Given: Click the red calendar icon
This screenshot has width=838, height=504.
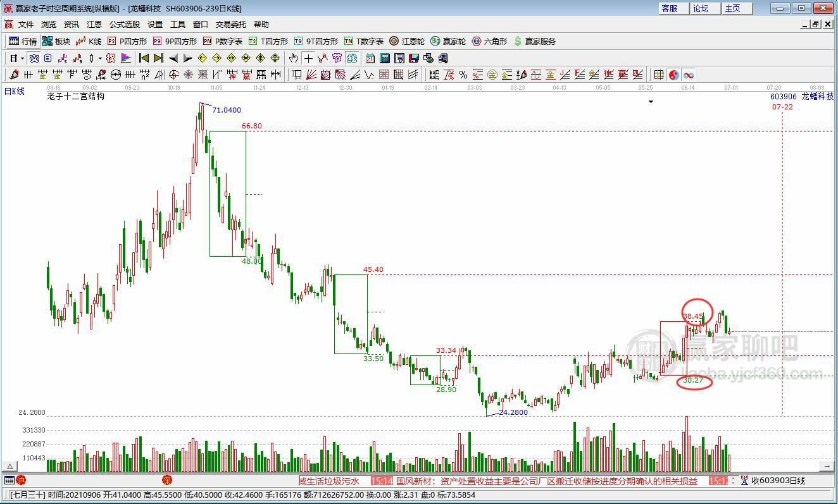Looking at the screenshot, I should pos(370,58).
